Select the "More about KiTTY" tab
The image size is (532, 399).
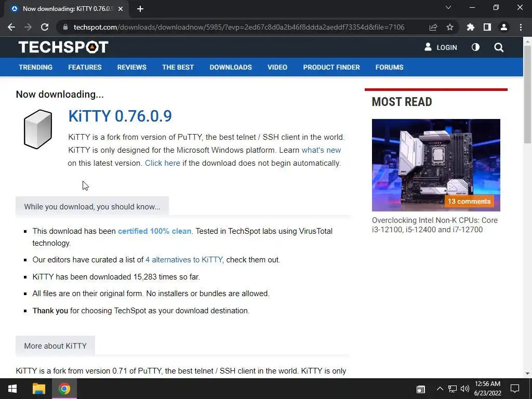(x=55, y=345)
